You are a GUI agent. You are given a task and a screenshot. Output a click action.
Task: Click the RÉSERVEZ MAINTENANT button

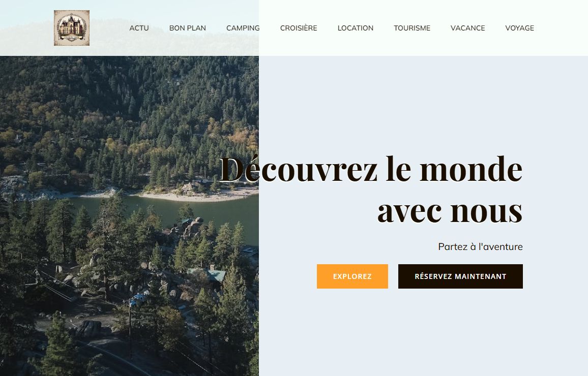(x=460, y=276)
